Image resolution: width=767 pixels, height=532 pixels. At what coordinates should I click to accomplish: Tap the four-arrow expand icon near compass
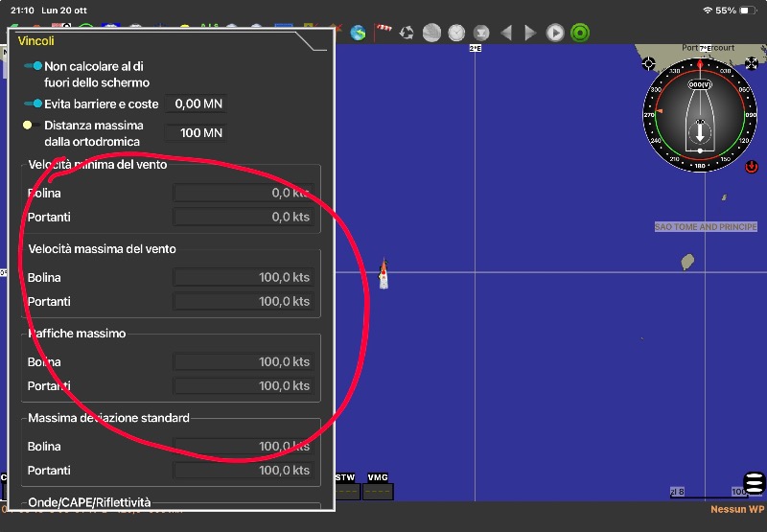pos(751,64)
